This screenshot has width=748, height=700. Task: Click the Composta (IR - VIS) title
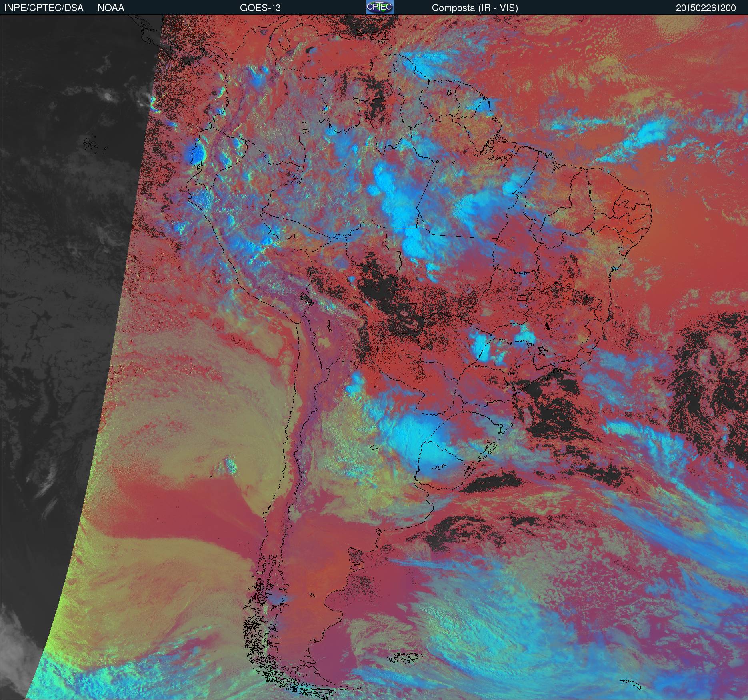(475, 8)
